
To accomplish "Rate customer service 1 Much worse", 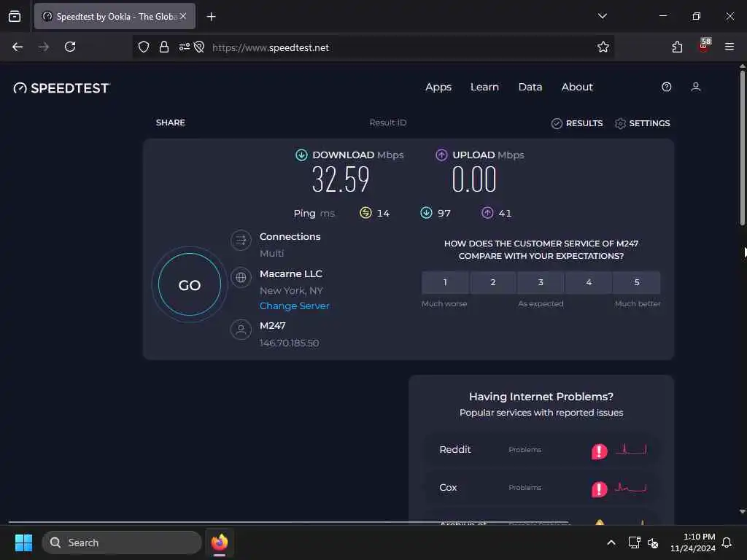I will tap(445, 282).
